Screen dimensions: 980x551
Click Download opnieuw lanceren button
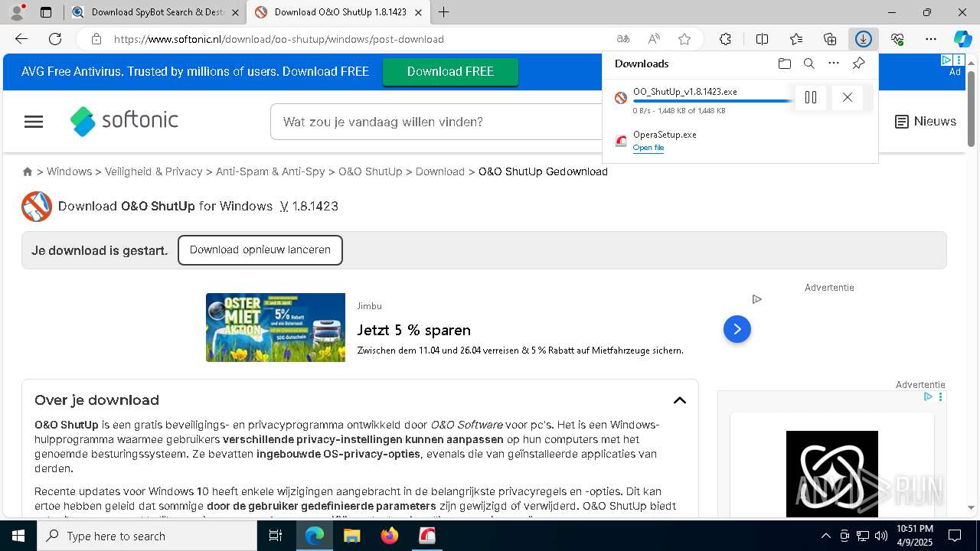point(260,250)
